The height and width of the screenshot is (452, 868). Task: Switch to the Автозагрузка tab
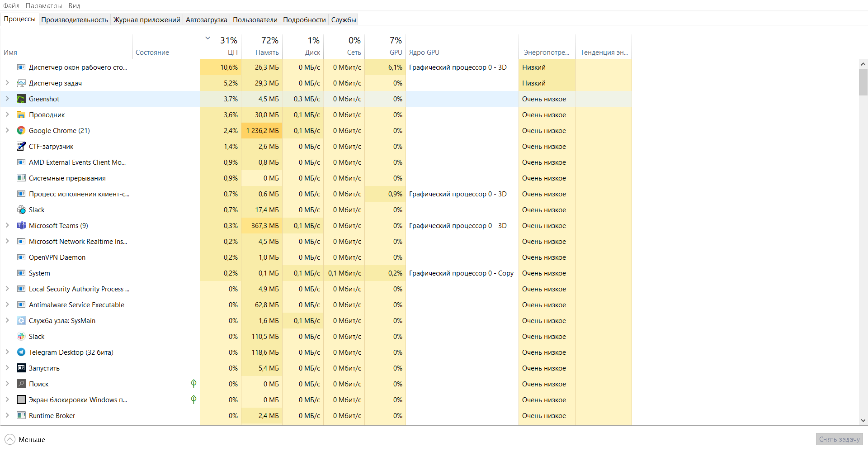point(207,20)
